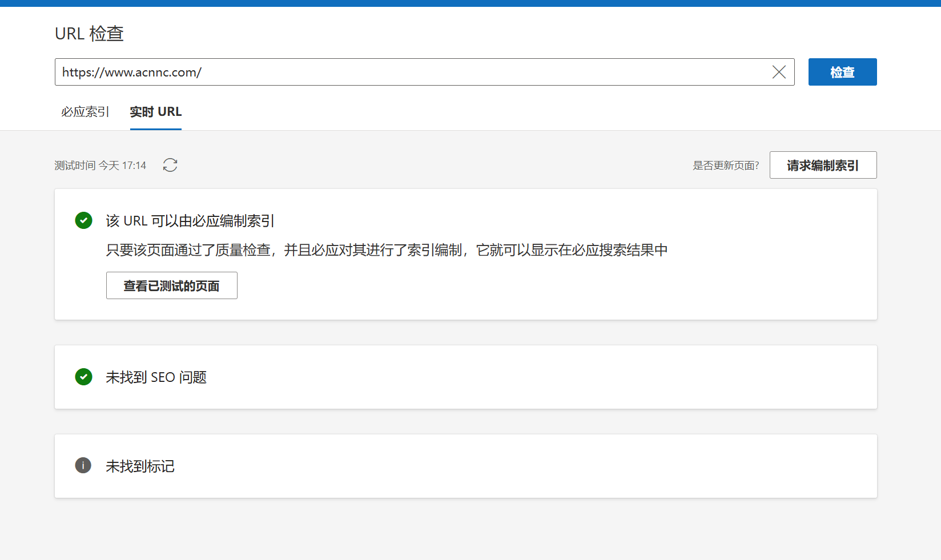This screenshot has height=560, width=941.
Task: Click the green check icon beside 未找到 SEO 问题
Action: (x=84, y=377)
